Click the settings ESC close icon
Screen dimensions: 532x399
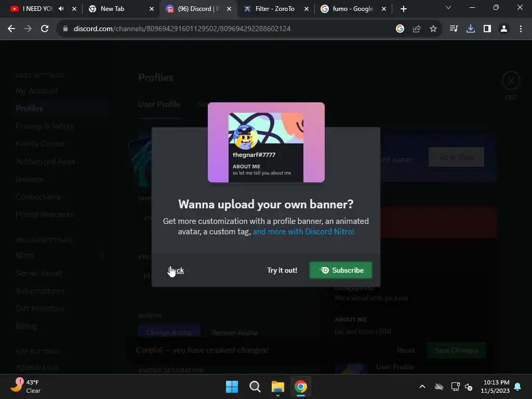point(511,81)
